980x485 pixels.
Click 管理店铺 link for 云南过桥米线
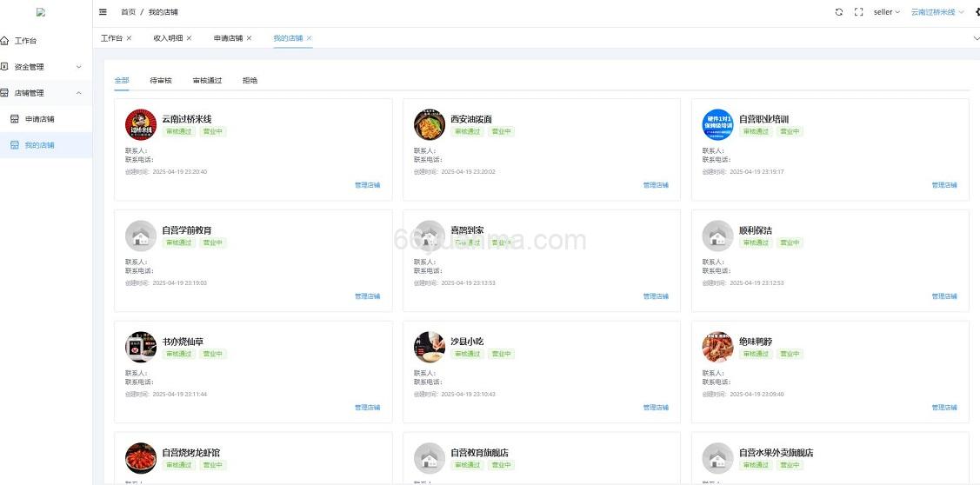click(x=367, y=185)
